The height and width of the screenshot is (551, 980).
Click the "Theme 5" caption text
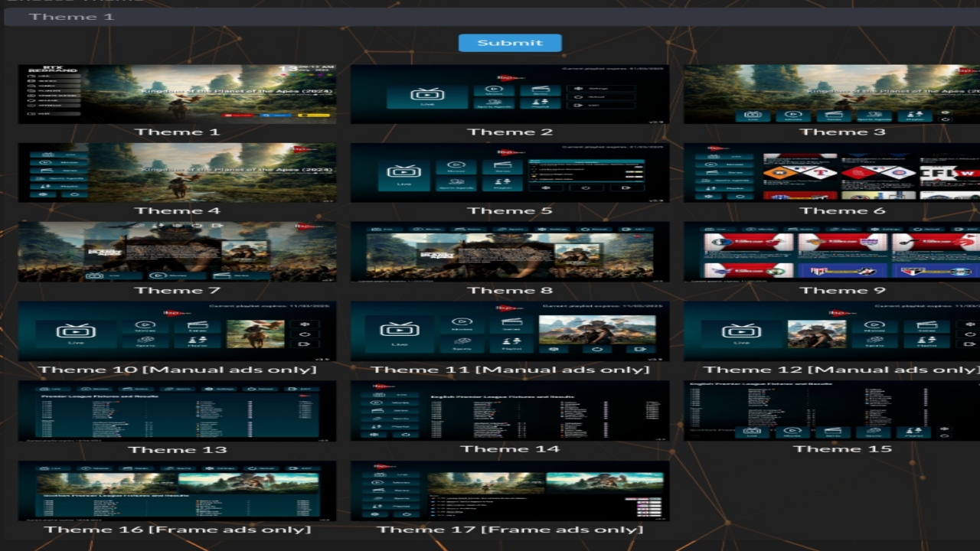point(510,210)
